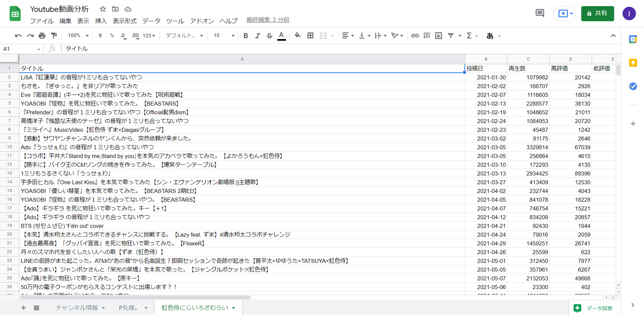Format selection as currency with ¥
The height and width of the screenshot is (315, 644).
pyautogui.click(x=100, y=36)
